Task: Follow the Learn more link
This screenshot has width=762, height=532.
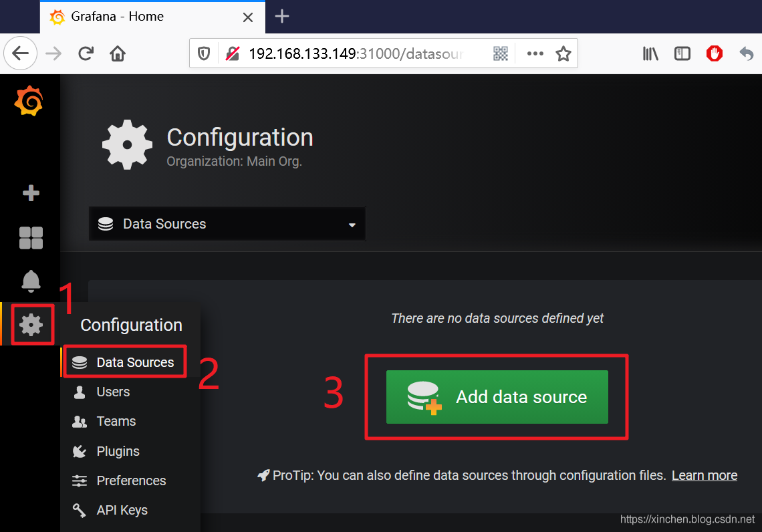Action: 704,475
